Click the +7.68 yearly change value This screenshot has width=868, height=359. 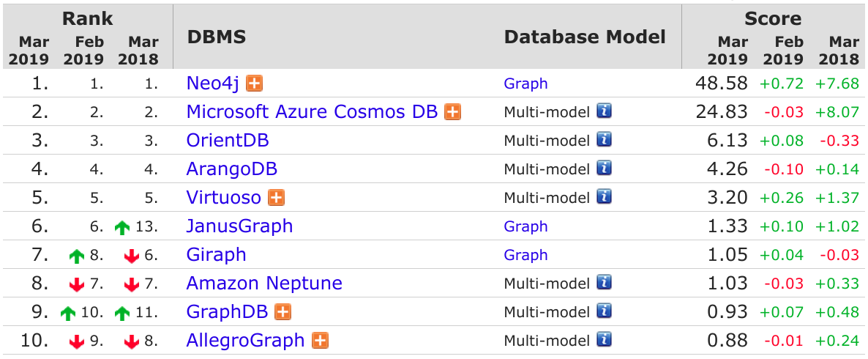837,84
